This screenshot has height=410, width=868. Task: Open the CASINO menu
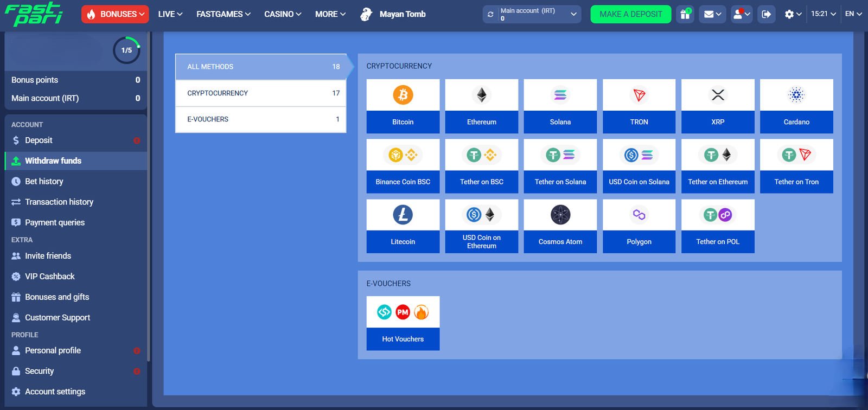click(282, 14)
